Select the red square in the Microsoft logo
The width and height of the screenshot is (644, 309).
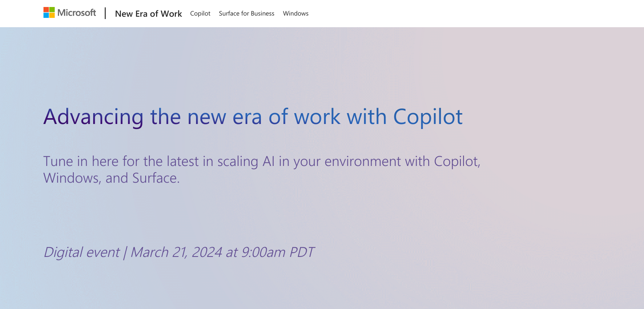46,9
